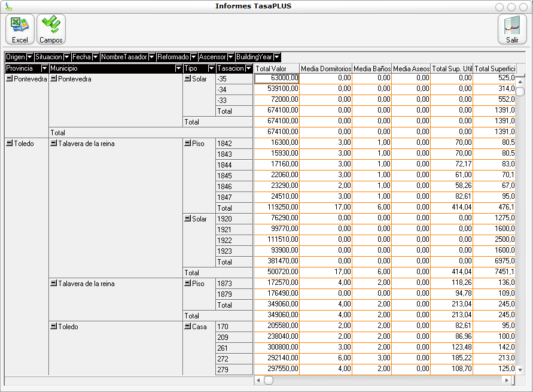Viewport: 533px width, 392px height.
Task: Open the Situacion filter dropdown
Action: click(x=66, y=57)
